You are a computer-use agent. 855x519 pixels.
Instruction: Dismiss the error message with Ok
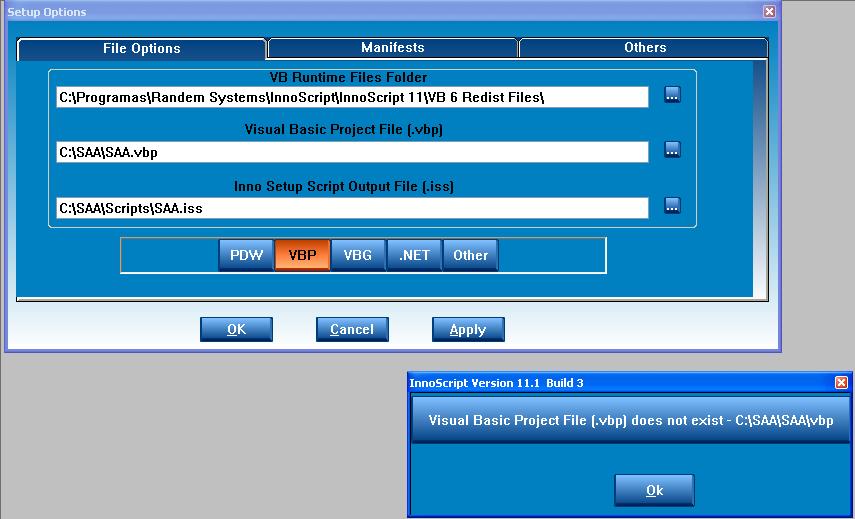pyautogui.click(x=654, y=491)
